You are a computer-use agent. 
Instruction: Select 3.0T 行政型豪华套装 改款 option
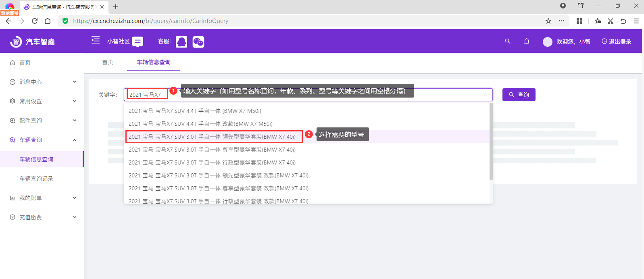pos(306,200)
